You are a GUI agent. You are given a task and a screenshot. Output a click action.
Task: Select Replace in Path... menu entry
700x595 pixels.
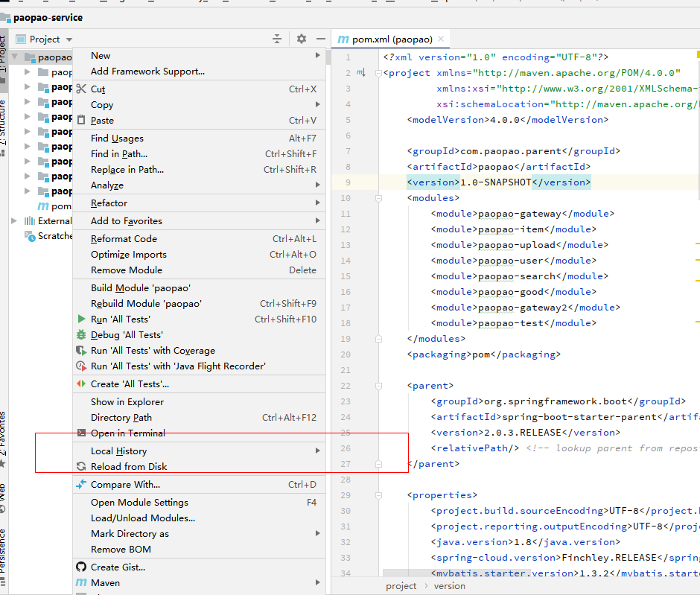coord(199,169)
